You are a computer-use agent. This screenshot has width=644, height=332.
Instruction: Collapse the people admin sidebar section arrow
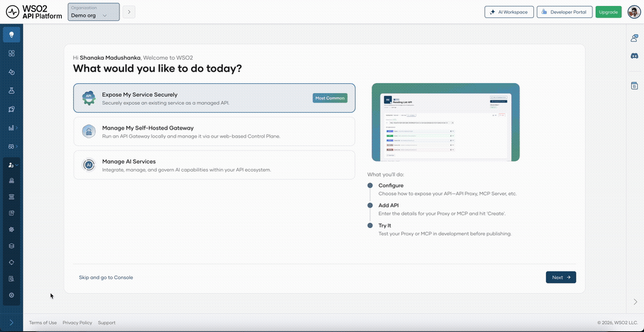pyautogui.click(x=17, y=165)
